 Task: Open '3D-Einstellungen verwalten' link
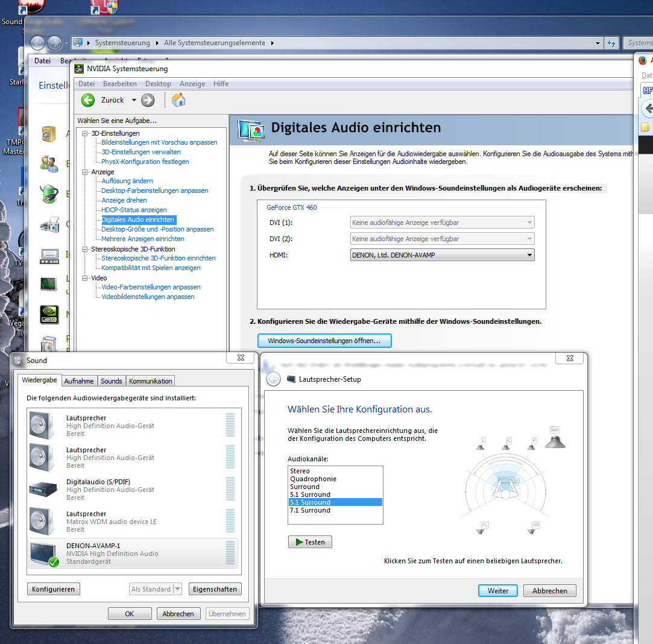tap(141, 152)
